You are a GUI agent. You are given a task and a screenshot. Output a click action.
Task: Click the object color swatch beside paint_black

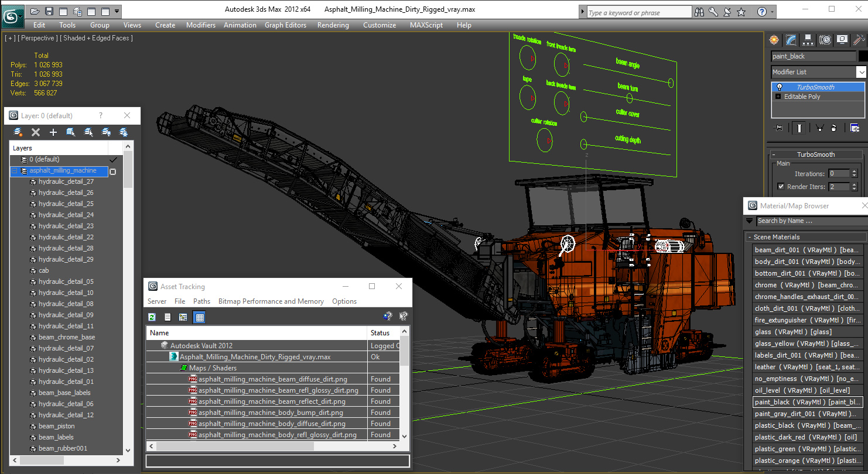click(x=862, y=56)
